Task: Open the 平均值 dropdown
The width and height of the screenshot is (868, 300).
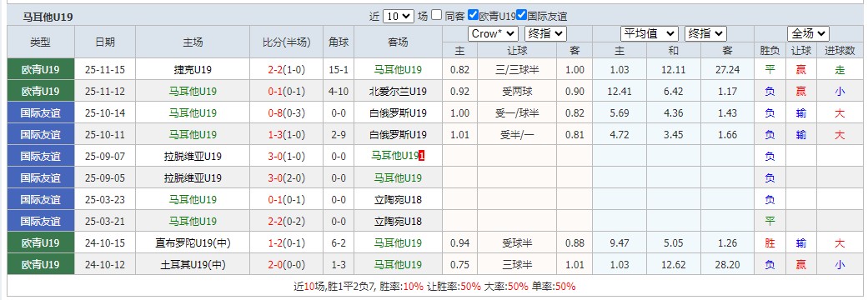Action: point(650,34)
